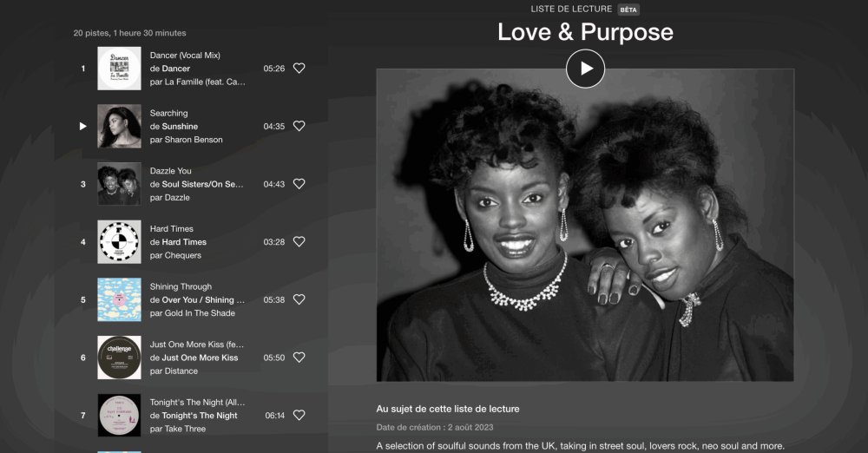Like the track Dancer (Vocal Mix)
Screen dimensions: 868x453
point(299,68)
